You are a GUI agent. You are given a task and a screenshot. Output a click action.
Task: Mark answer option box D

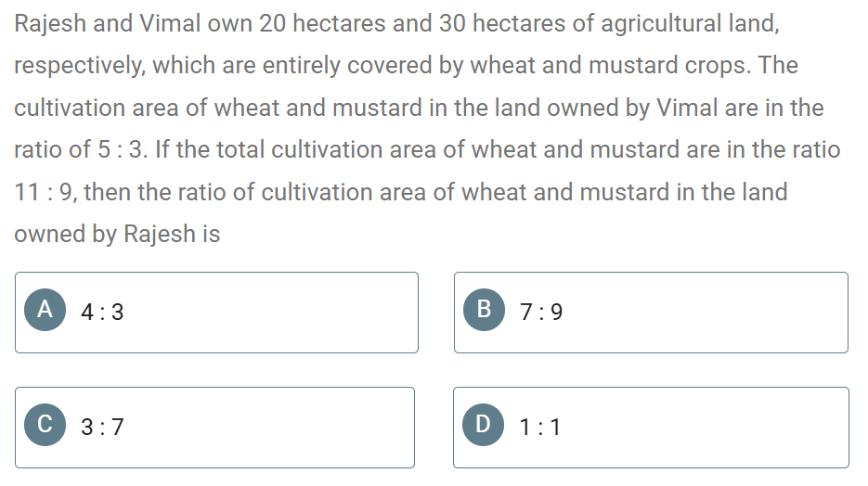tap(651, 428)
